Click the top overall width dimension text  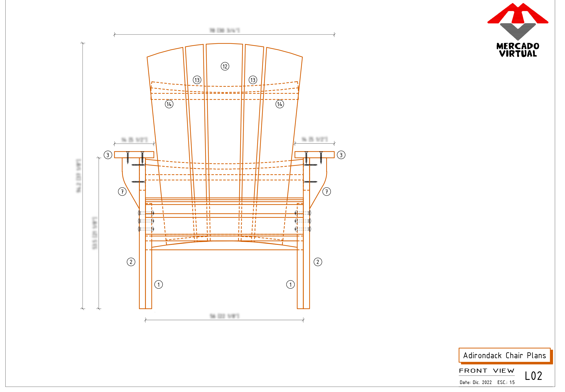coord(224,31)
